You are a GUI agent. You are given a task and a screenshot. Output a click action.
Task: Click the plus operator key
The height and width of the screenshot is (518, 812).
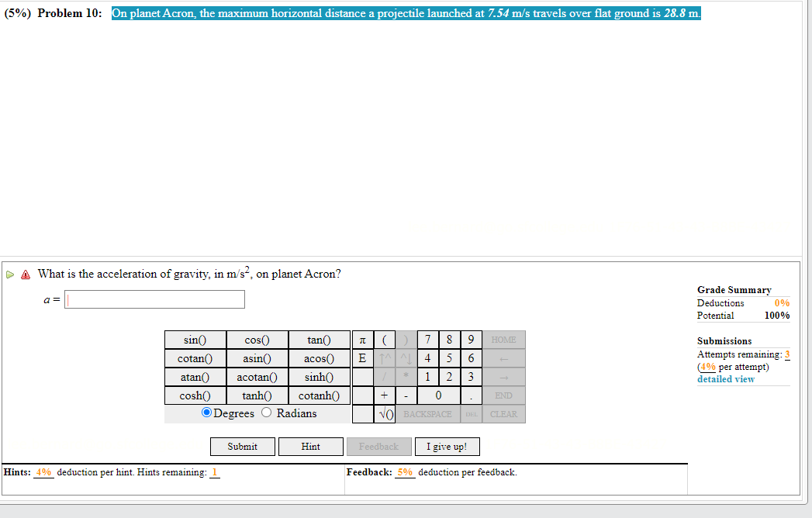384,395
